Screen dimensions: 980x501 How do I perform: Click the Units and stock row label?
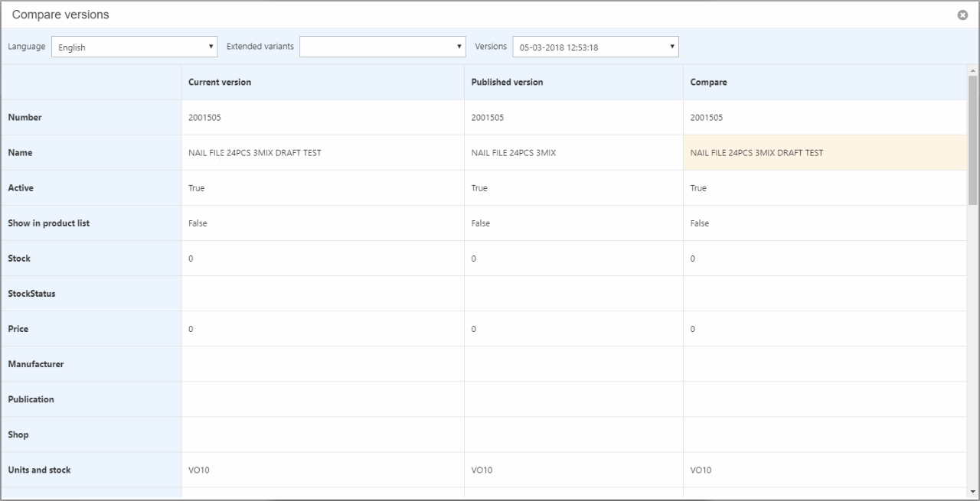(39, 470)
